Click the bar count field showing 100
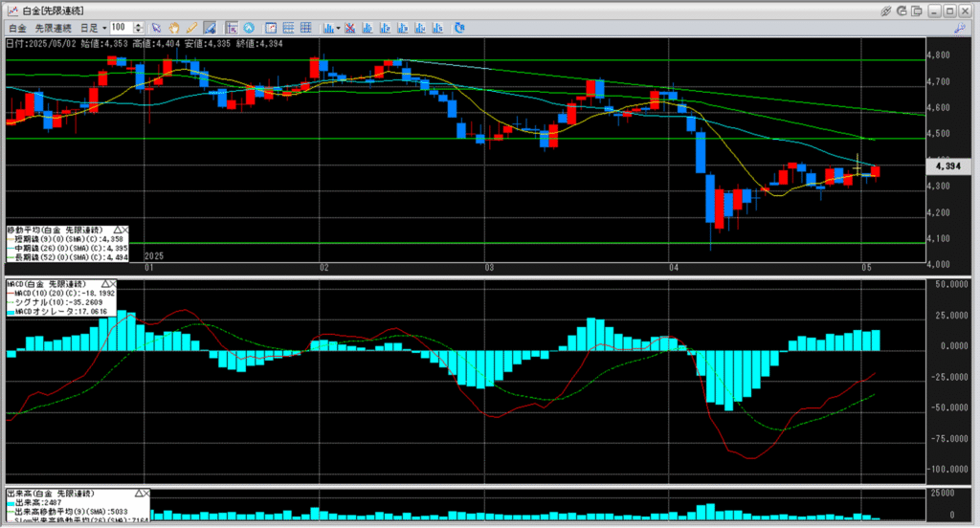 [x=122, y=28]
